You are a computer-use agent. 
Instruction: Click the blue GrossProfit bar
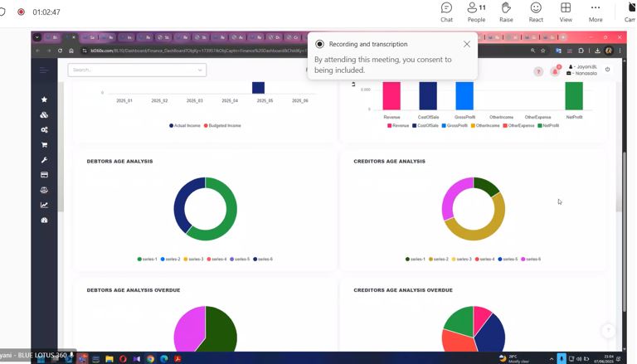464,96
